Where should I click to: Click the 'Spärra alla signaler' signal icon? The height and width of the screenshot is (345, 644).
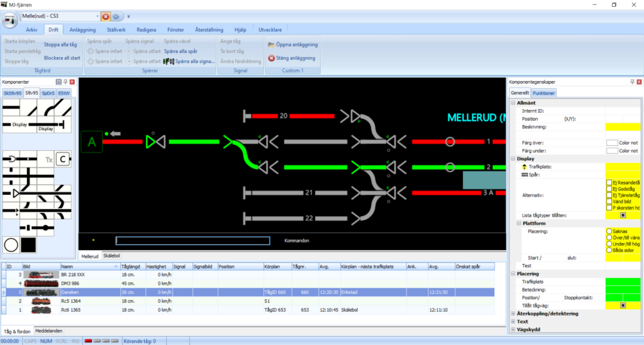pos(169,62)
